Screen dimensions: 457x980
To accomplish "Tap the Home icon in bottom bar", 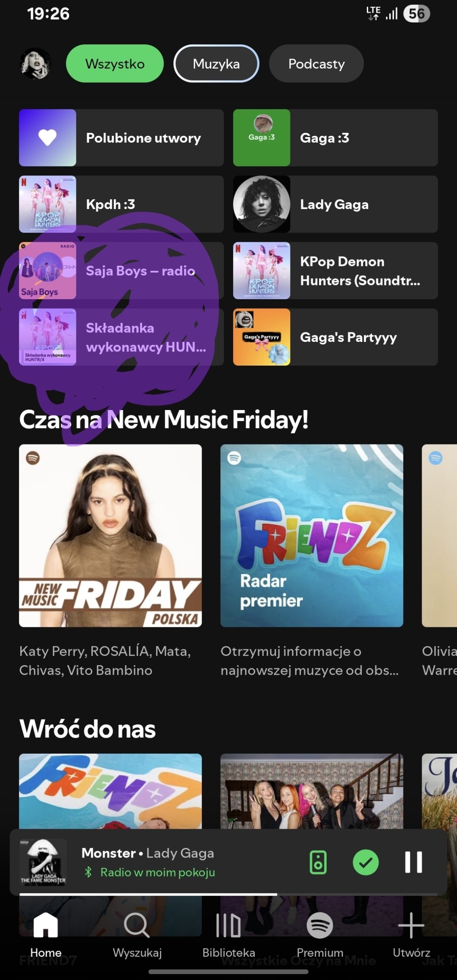I will (46, 925).
